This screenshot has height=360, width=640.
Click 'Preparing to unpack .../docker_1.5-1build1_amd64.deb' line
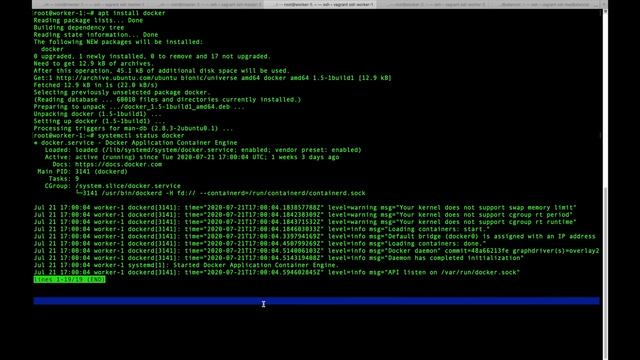(139, 107)
